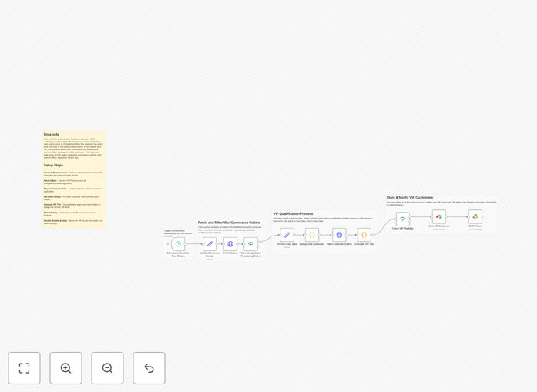Click the "Notify Team" node label
The width and height of the screenshot is (537, 392).
[475, 226]
